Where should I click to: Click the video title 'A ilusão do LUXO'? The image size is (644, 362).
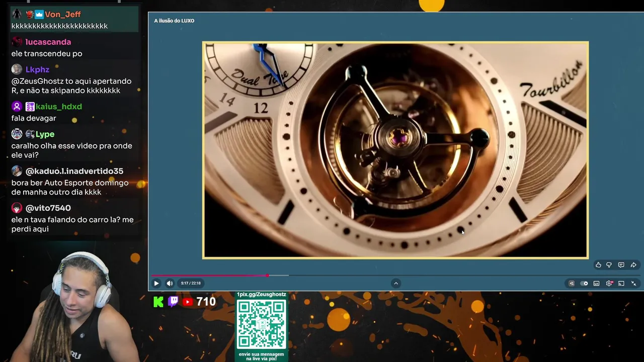pyautogui.click(x=174, y=21)
